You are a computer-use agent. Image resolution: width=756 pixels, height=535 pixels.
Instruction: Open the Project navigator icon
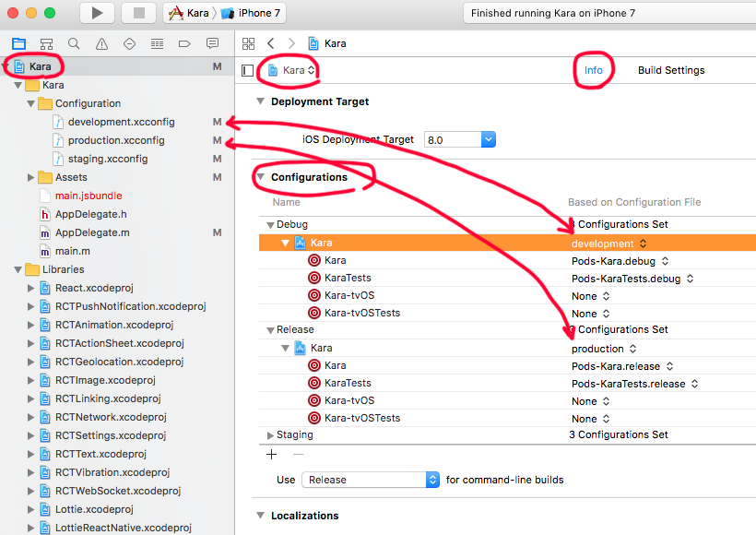[x=18, y=43]
